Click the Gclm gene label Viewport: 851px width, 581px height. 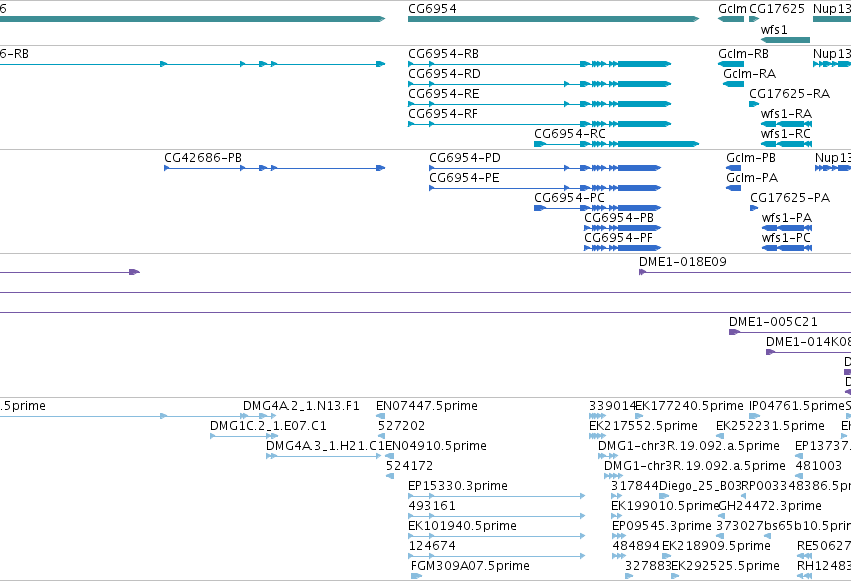[x=732, y=9]
